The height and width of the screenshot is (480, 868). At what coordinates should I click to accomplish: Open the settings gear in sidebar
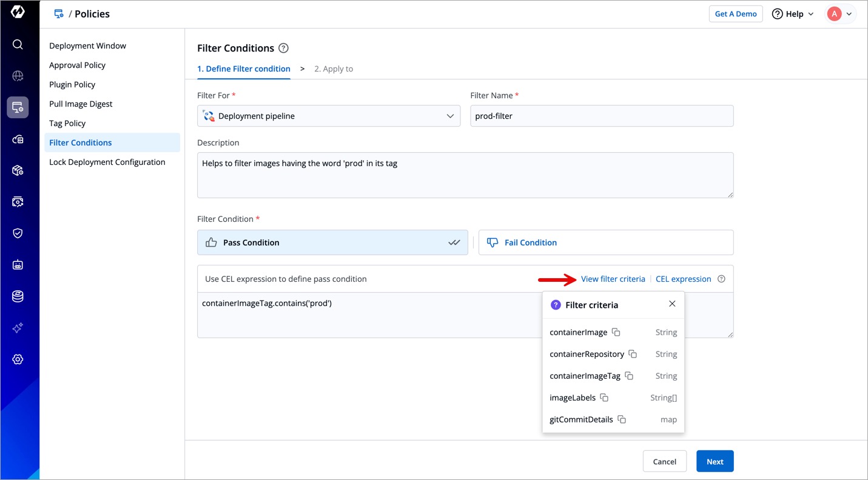pos(18,359)
